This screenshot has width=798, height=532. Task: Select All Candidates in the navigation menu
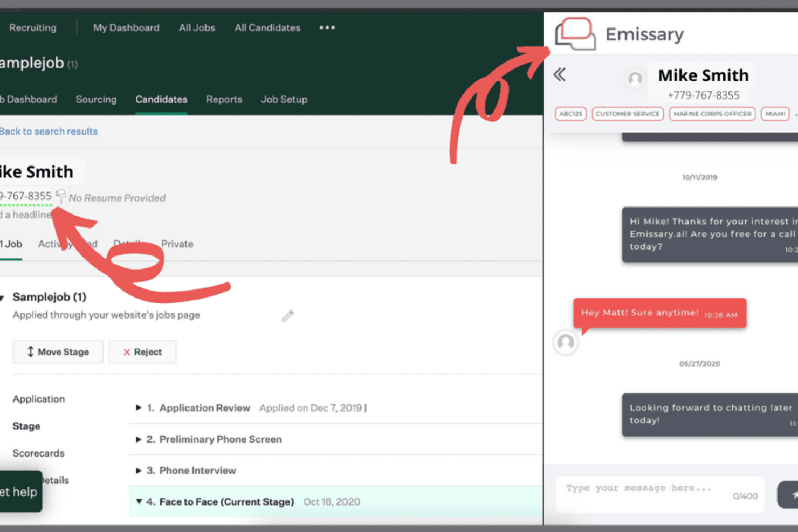(267, 27)
